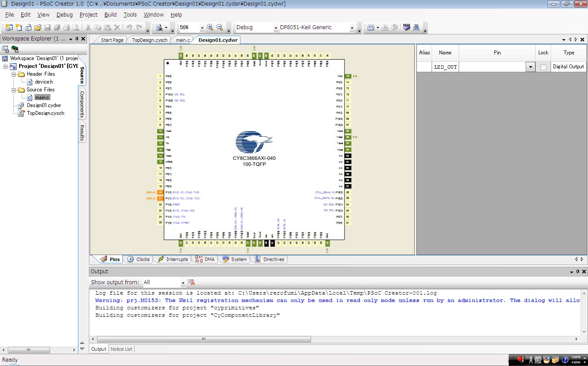The image size is (588, 366).
Task: Open the Clocks design tab
Action: [x=139, y=259]
